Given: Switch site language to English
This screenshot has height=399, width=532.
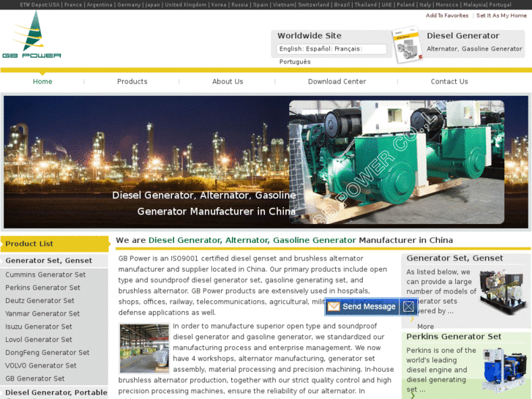Looking at the screenshot, I should 290,49.
